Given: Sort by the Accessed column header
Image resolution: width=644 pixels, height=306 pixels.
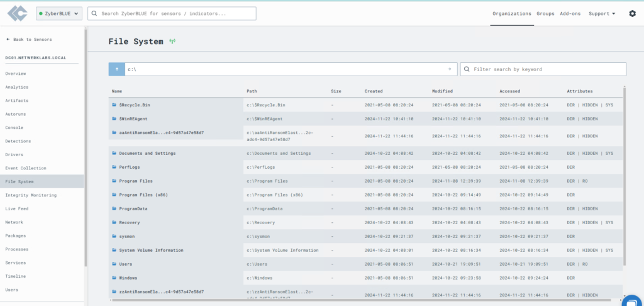Looking at the screenshot, I should pyautogui.click(x=509, y=91).
